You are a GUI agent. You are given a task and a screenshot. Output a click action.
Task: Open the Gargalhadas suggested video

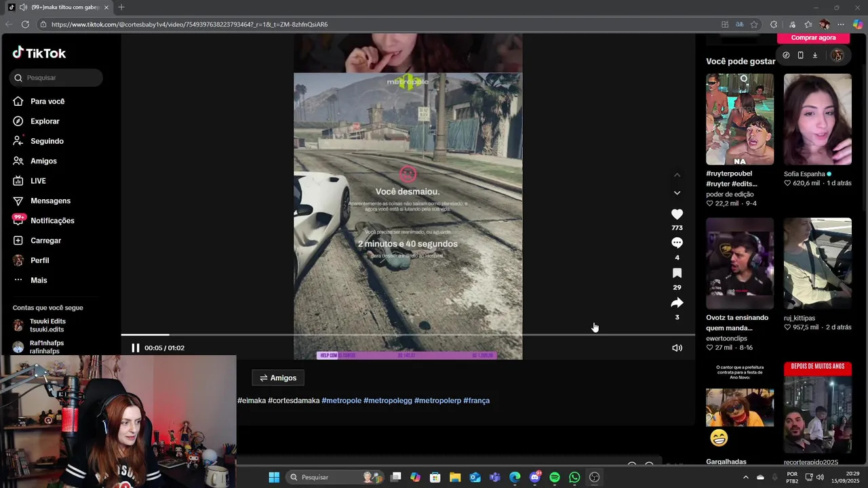pyautogui.click(x=740, y=407)
